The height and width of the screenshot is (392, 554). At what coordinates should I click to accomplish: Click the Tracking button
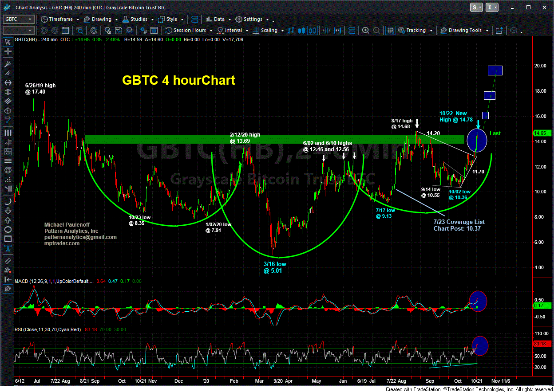pos(411,30)
